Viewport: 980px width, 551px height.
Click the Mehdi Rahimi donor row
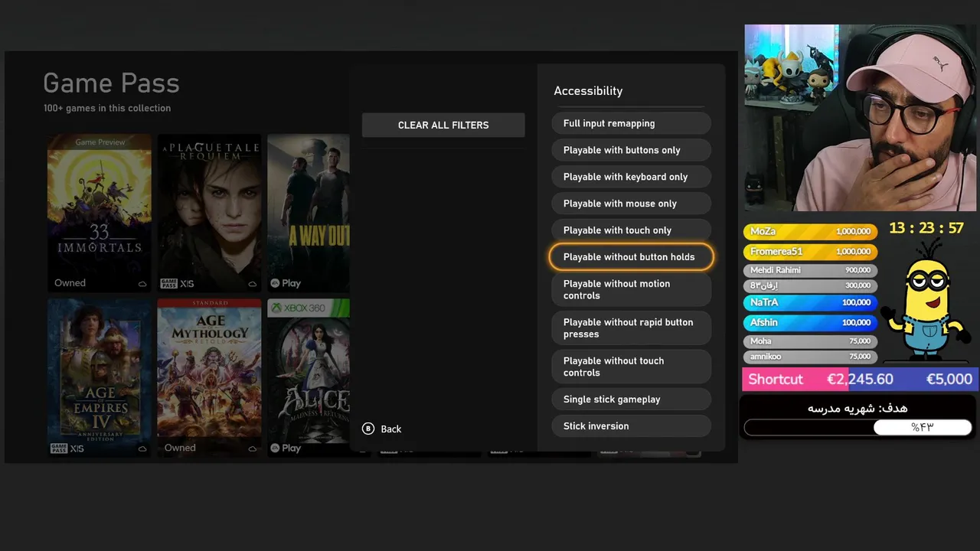[x=810, y=270]
